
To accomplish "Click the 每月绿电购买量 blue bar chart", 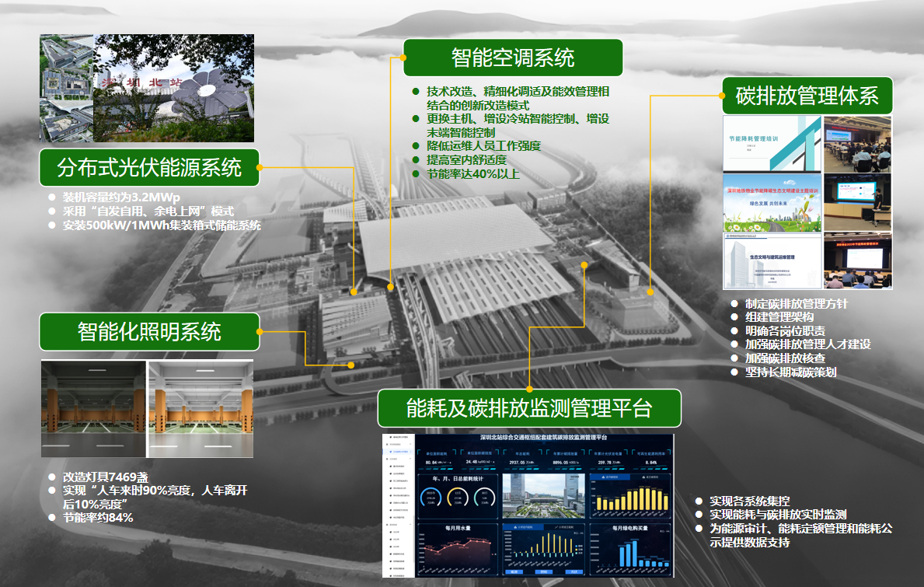I will point(630,549).
